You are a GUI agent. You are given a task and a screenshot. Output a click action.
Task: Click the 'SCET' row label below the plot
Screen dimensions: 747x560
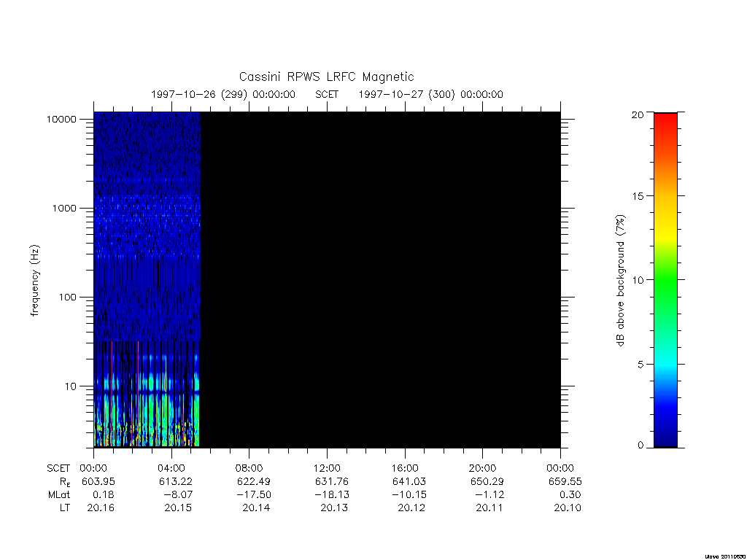pos(58,468)
